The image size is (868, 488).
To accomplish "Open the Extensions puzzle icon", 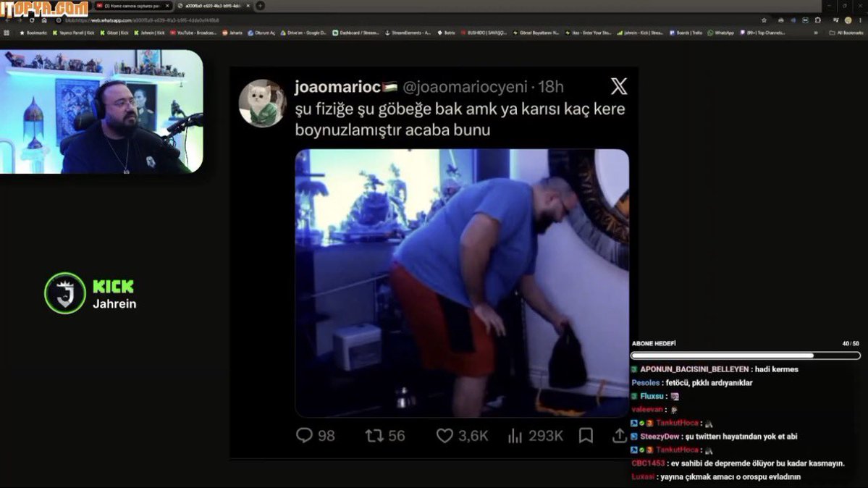I will (818, 20).
